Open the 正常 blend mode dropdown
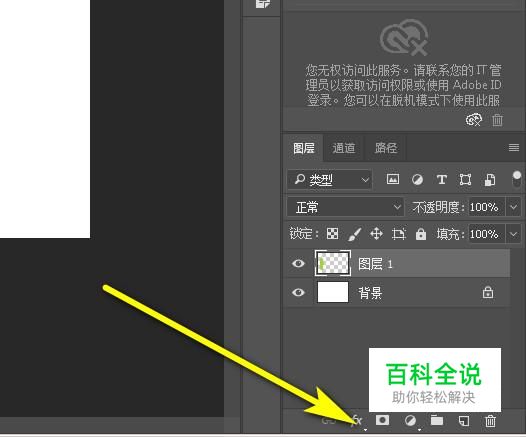Viewport: 526px width, 437px height. click(x=346, y=207)
